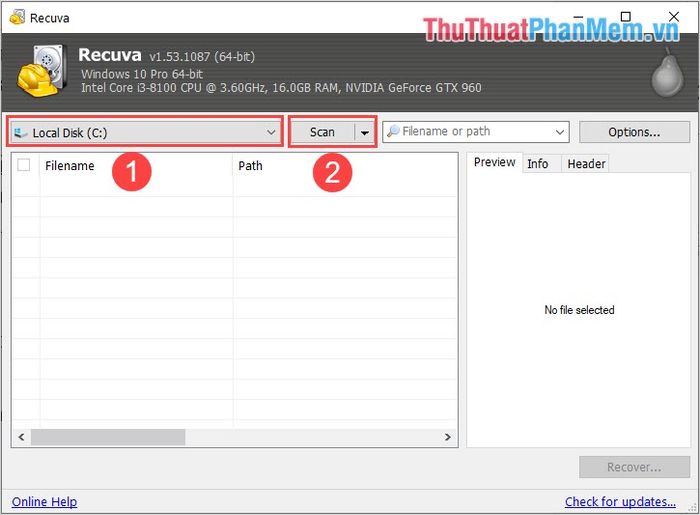Click the drive icon beside Local Disk (C:)

point(21,133)
